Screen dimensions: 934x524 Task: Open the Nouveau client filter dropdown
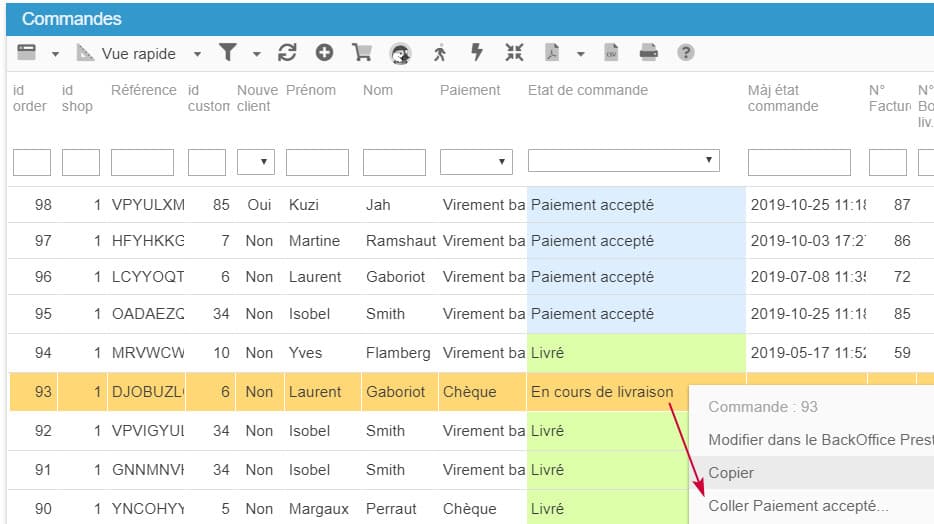(x=256, y=162)
